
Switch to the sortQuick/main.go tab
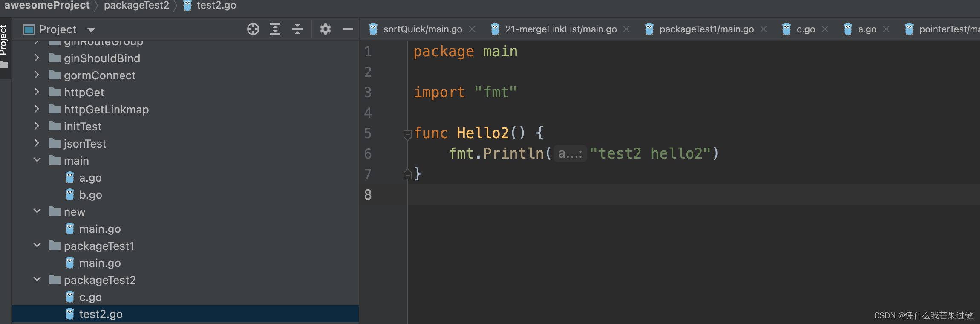pos(422,29)
